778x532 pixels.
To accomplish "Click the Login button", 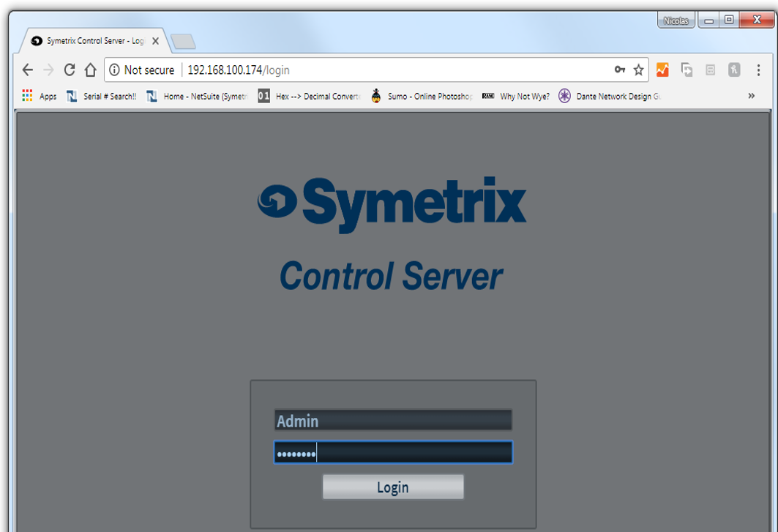I will 393,487.
